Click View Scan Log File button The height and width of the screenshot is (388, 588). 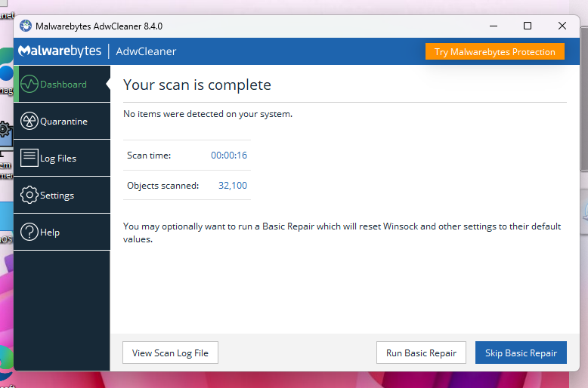pyautogui.click(x=170, y=353)
